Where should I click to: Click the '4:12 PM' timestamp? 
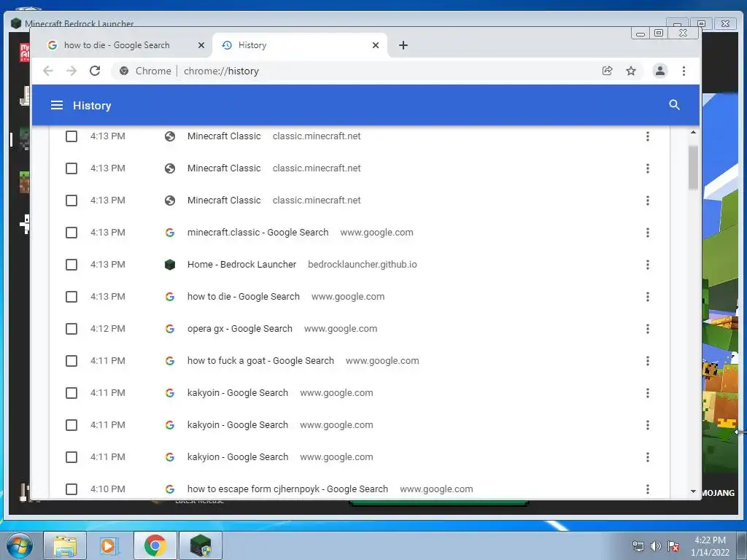pos(108,329)
